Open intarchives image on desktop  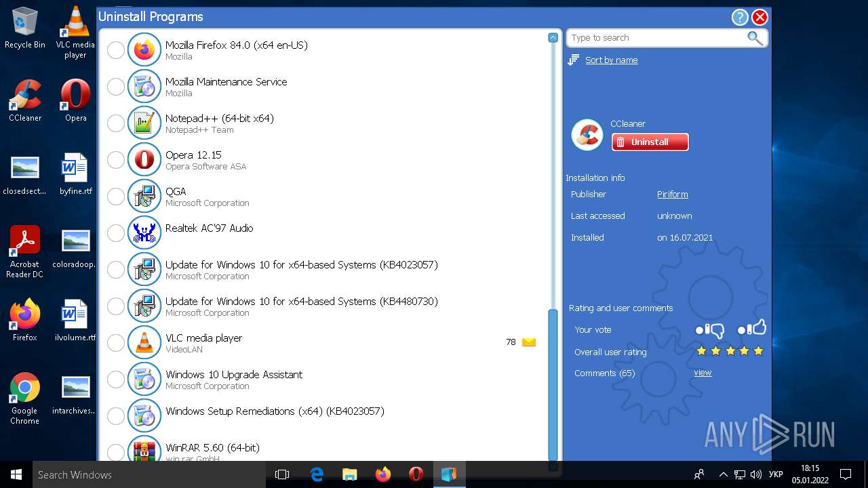[x=75, y=394]
